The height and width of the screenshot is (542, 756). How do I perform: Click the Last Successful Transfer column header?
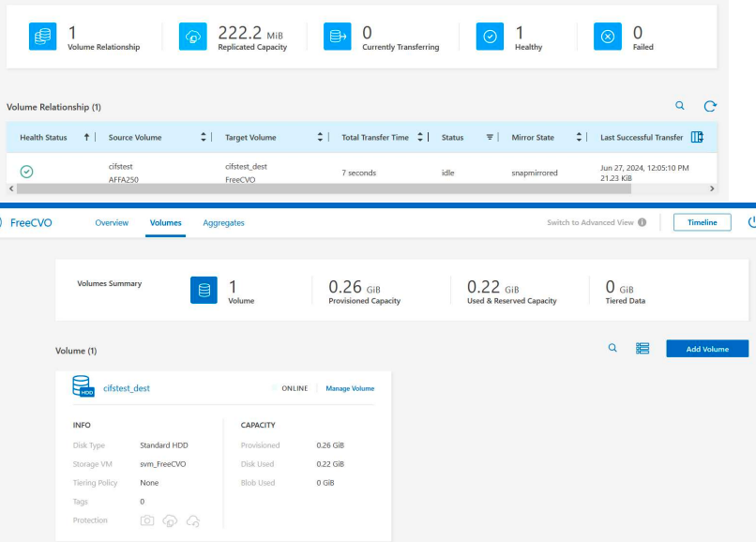pos(642,138)
